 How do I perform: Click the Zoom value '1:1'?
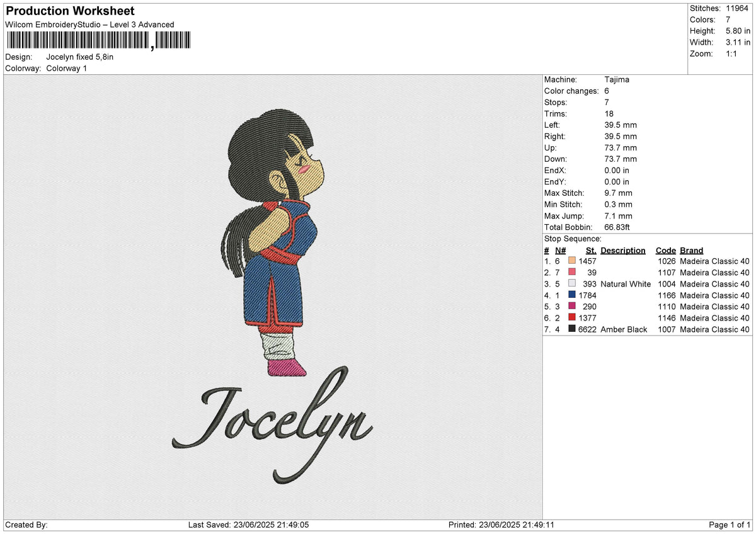tap(733, 54)
